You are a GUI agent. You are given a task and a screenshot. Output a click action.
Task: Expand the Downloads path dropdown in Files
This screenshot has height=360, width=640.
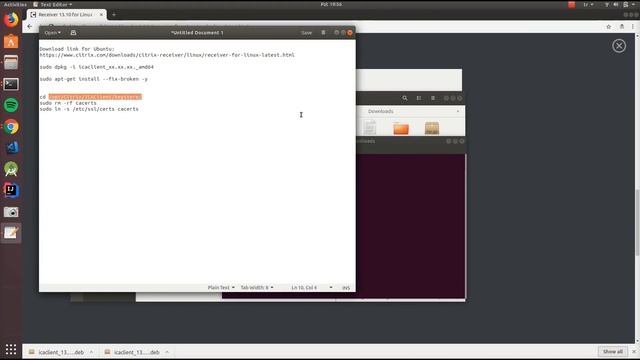point(458,111)
